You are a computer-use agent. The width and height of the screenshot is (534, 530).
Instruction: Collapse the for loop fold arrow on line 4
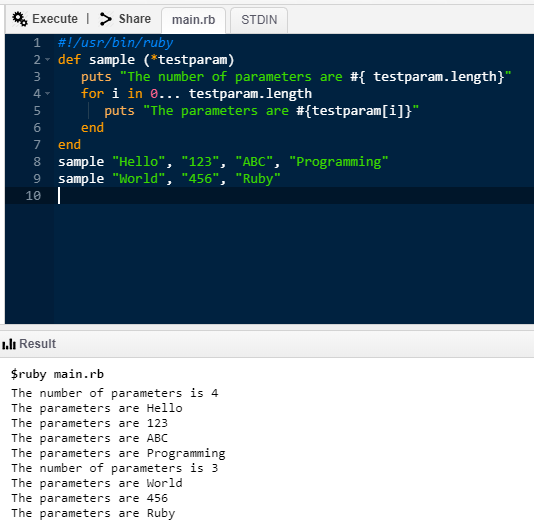pos(48,93)
